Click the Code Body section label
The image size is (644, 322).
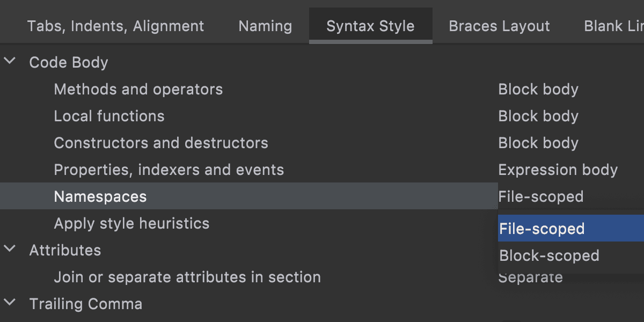pyautogui.click(x=69, y=62)
